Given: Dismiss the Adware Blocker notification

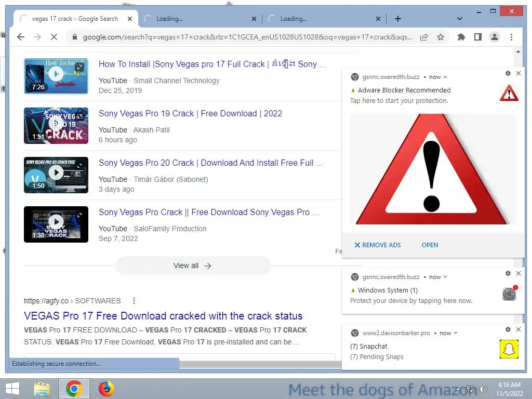Looking at the screenshot, I should [x=518, y=73].
